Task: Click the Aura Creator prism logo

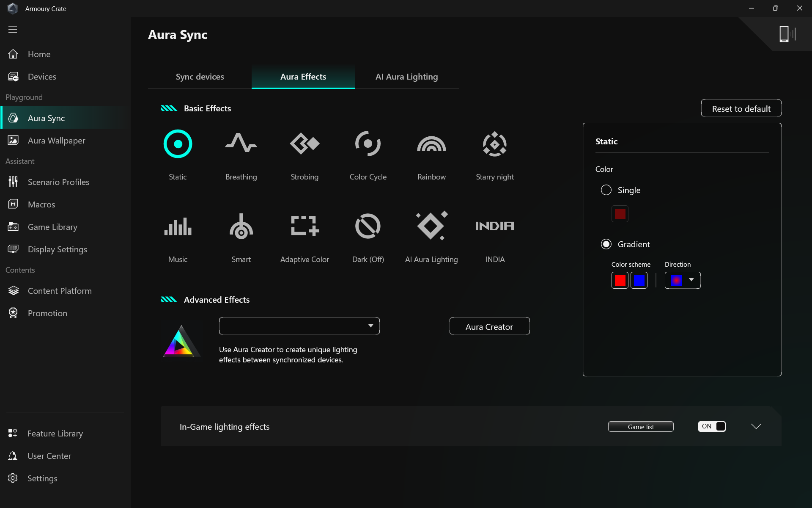Action: click(181, 341)
